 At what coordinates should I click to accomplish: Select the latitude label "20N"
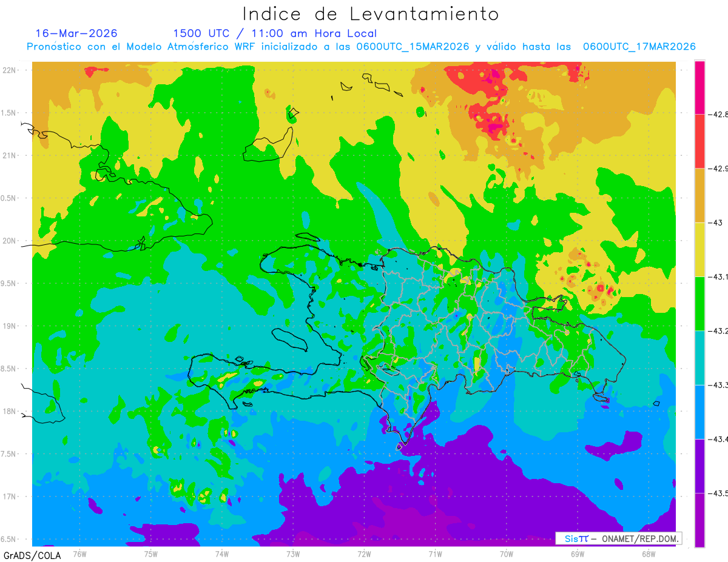(9, 241)
